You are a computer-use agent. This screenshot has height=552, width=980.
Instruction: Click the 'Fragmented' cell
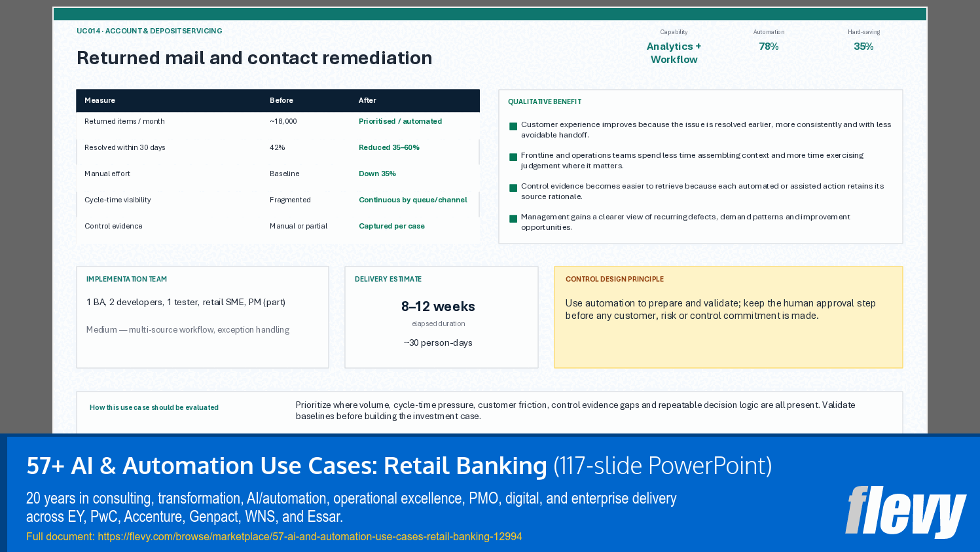tap(290, 200)
